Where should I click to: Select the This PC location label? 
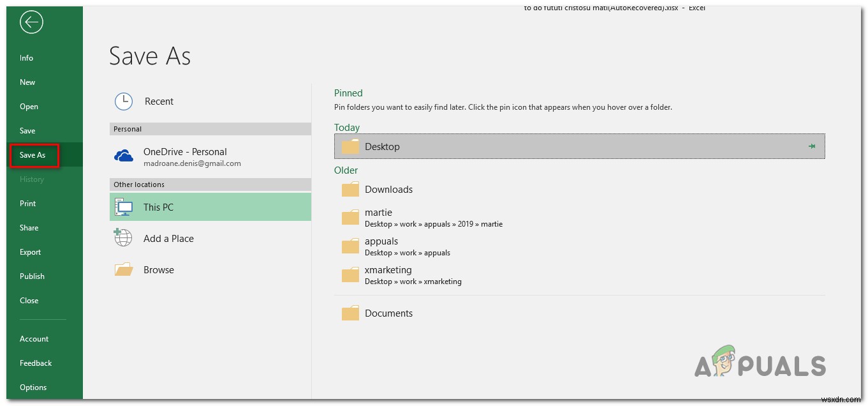[158, 207]
